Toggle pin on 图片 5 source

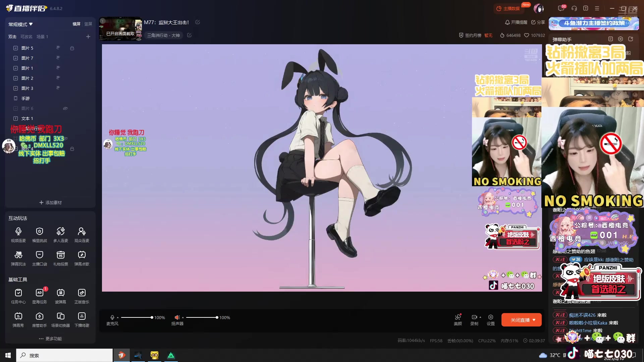(58, 48)
